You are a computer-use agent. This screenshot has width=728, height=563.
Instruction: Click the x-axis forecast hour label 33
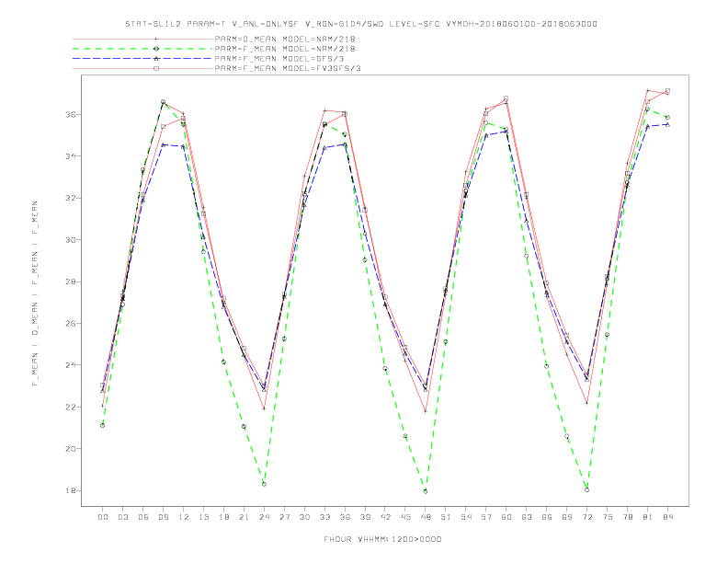[324, 517]
